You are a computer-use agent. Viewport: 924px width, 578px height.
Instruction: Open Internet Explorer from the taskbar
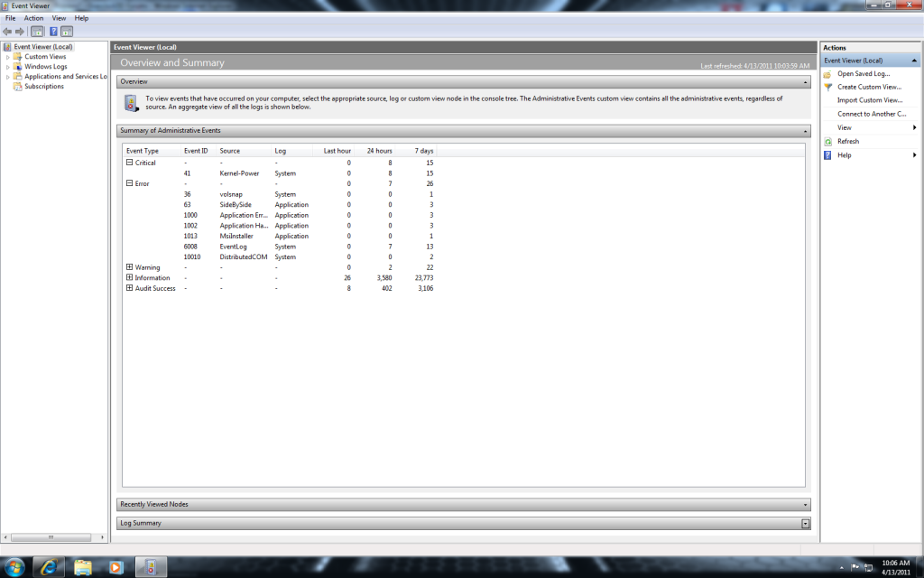[x=49, y=567]
